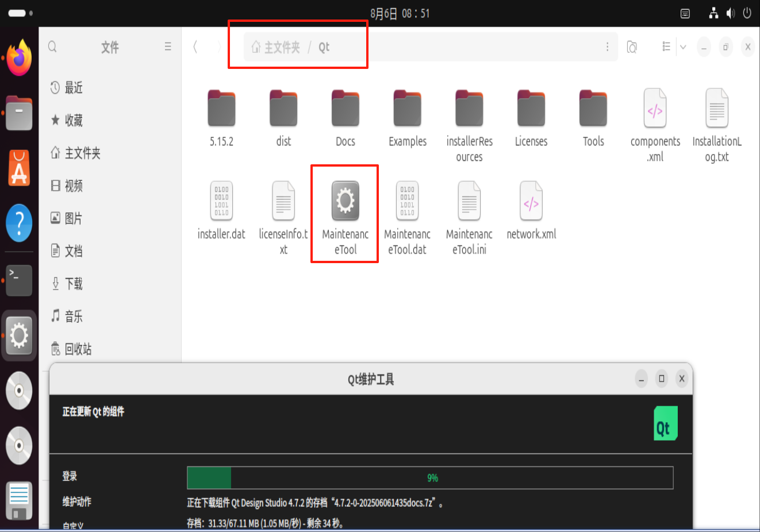Expand the view options dropdown arrow
Viewport: 760px width, 532px height.
pyautogui.click(x=683, y=47)
